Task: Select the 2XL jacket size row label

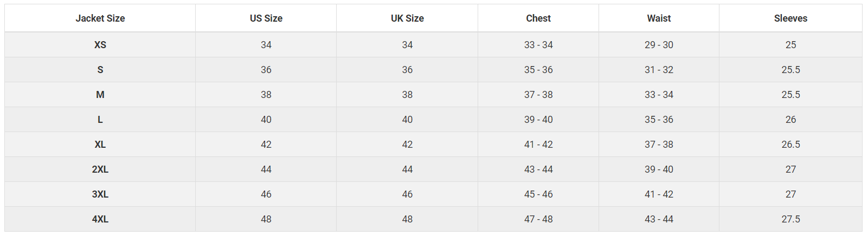Action: pyautogui.click(x=100, y=169)
